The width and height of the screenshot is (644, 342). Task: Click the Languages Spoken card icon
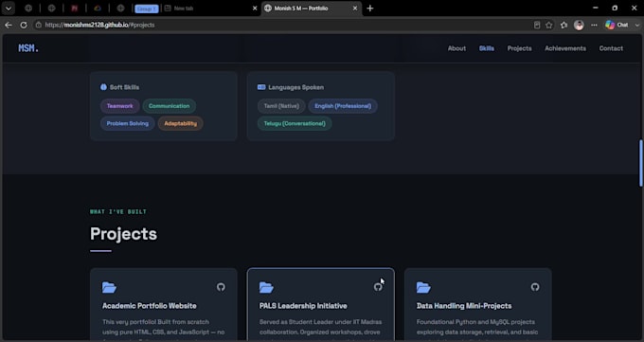point(261,87)
